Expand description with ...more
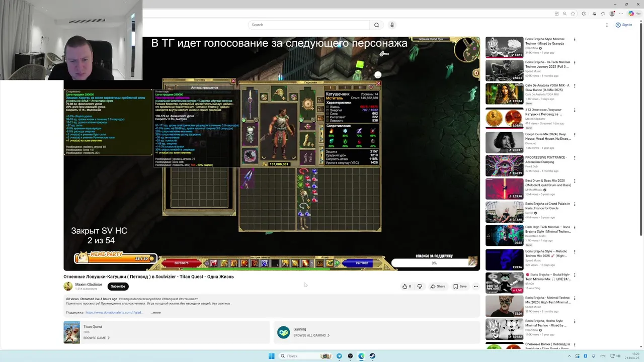The height and width of the screenshot is (362, 644). click(155, 313)
